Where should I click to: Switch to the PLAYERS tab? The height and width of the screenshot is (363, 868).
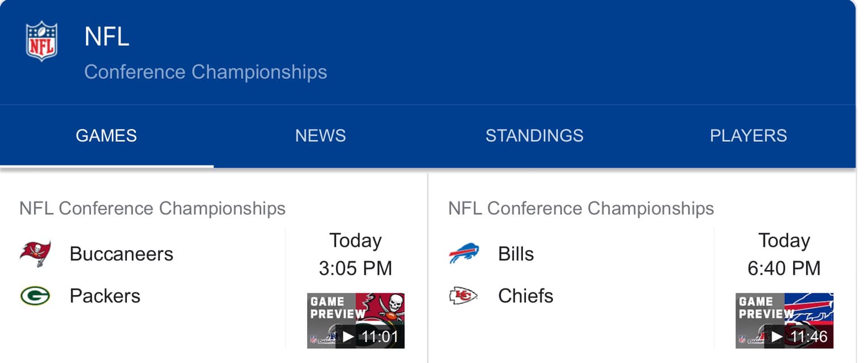(x=748, y=136)
